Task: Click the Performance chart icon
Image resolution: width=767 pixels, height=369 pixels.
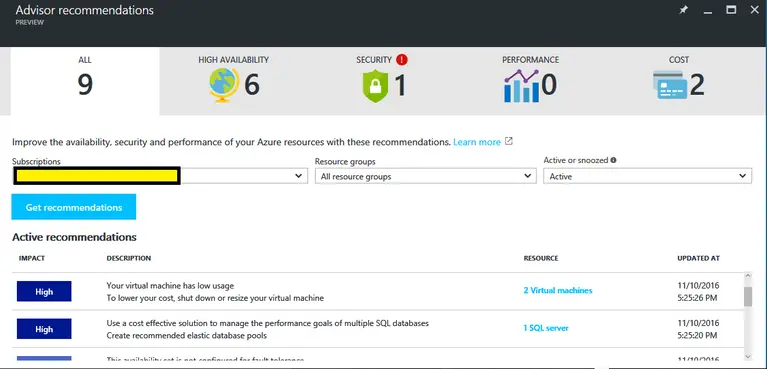Action: (x=521, y=85)
